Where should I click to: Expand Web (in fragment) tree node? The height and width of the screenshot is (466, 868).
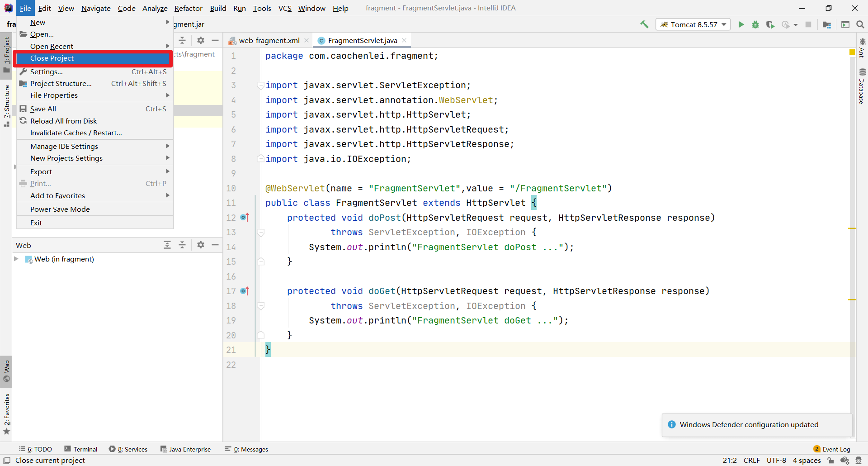pos(16,259)
